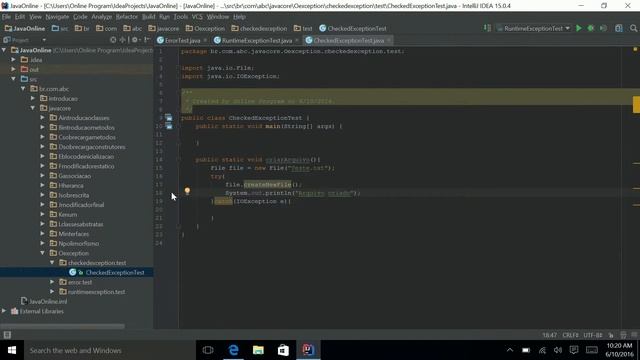Expand the Hheranca package
Screen dimensions: 640x360
[43, 185]
